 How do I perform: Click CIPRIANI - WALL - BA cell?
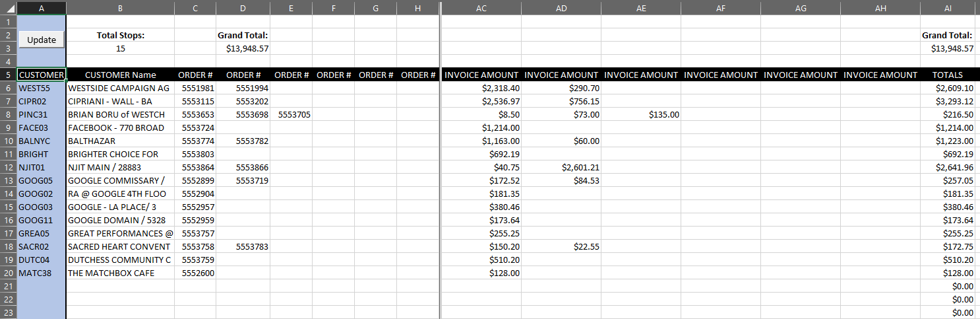(120, 101)
